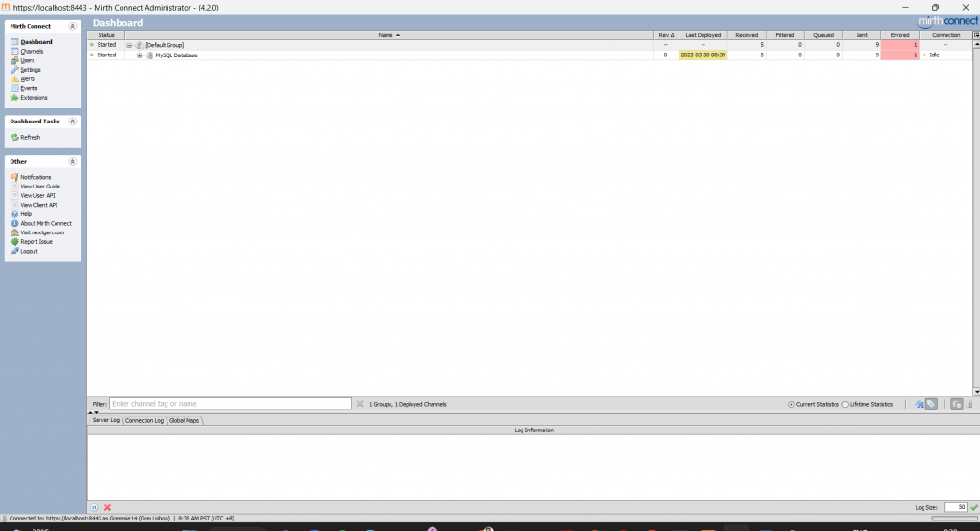Select the MySQL Database channel row

tap(529, 55)
